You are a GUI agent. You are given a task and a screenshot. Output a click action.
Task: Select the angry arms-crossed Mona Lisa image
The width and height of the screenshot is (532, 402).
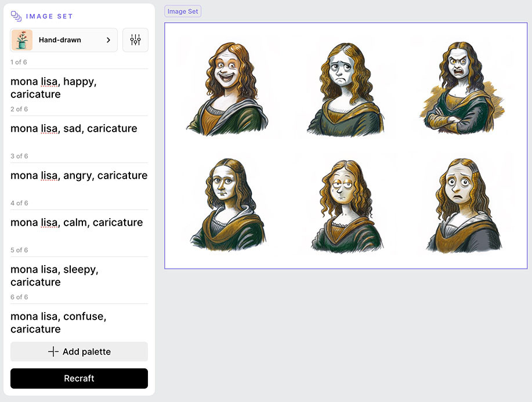point(461,88)
